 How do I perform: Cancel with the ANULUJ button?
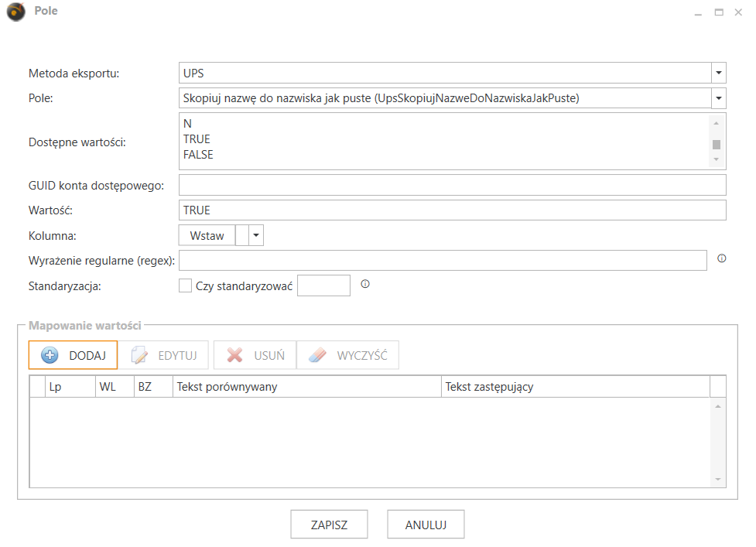click(426, 525)
